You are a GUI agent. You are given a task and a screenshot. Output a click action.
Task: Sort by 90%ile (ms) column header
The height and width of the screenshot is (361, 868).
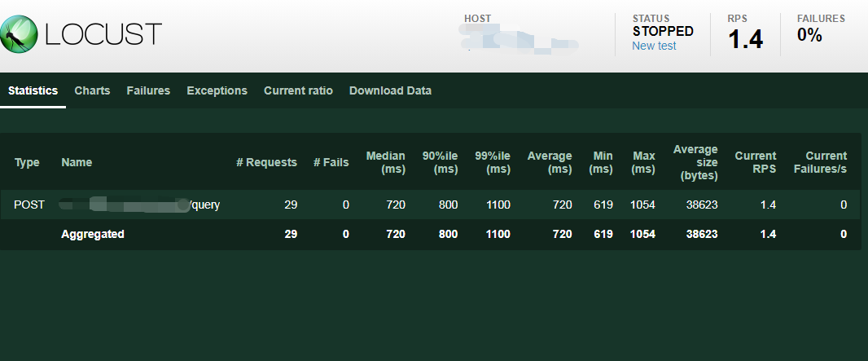[x=440, y=162]
